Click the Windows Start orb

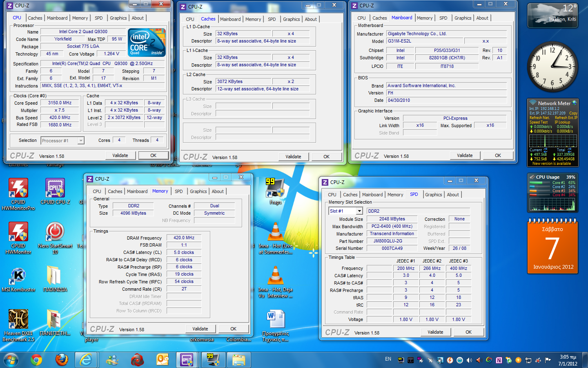click(11, 360)
